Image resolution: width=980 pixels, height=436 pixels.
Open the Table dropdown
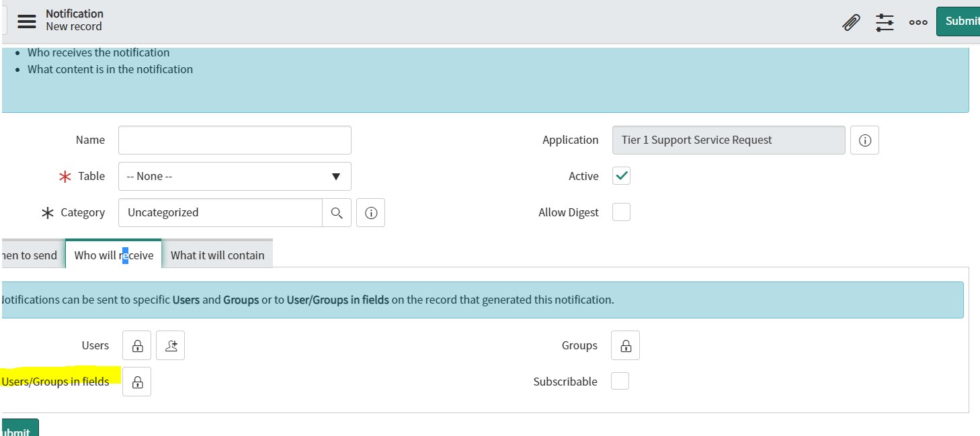[x=235, y=176]
